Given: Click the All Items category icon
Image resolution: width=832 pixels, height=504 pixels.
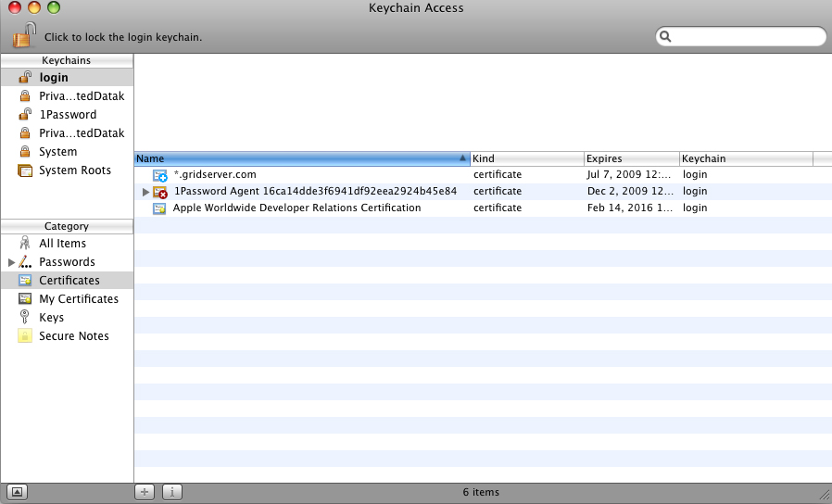Looking at the screenshot, I should click(x=25, y=244).
